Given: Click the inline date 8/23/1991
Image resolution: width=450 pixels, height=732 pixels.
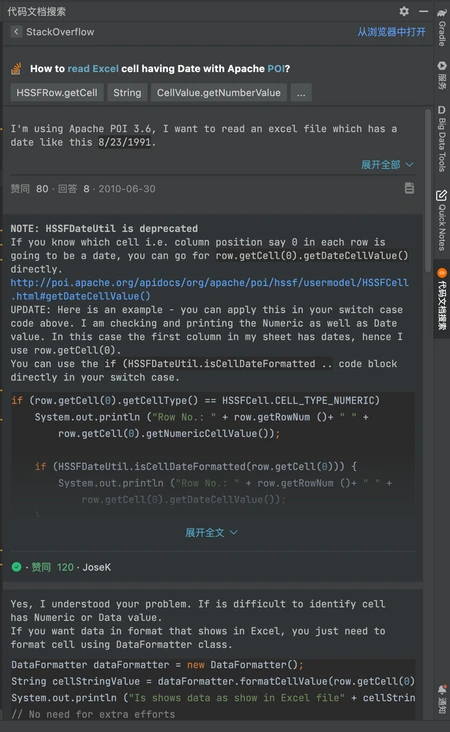Looking at the screenshot, I should (x=125, y=142).
